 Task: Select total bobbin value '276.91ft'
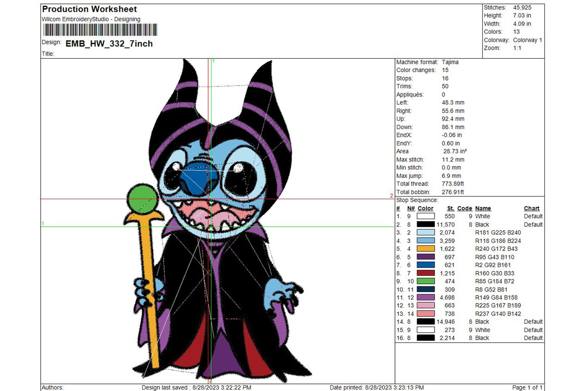(x=453, y=192)
